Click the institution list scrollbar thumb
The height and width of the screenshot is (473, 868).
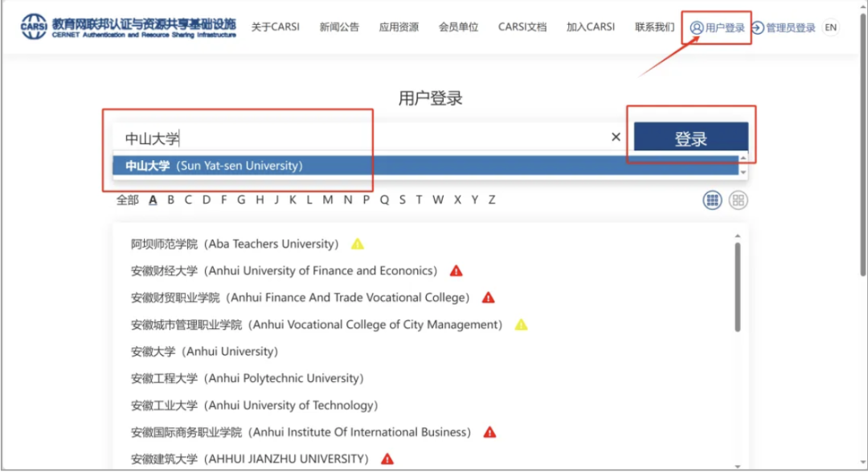pyautogui.click(x=737, y=287)
